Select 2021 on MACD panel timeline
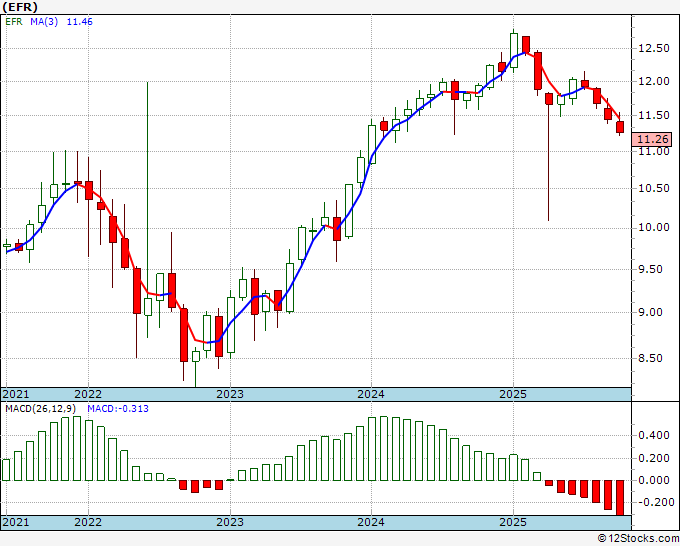 pos(16,522)
